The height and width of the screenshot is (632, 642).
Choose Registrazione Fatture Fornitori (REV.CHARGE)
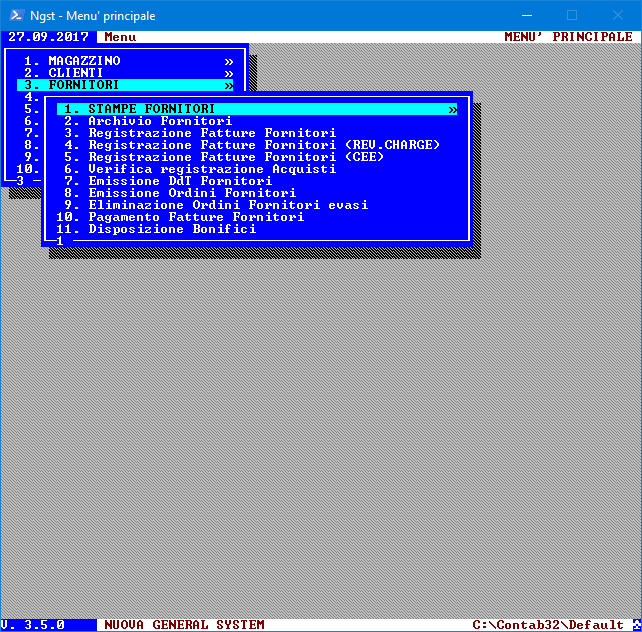click(x=263, y=145)
